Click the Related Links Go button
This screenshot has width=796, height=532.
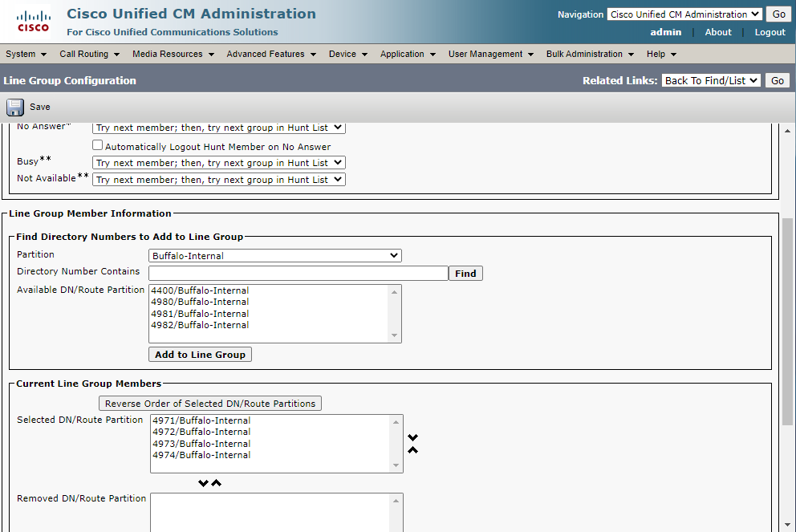coord(778,80)
